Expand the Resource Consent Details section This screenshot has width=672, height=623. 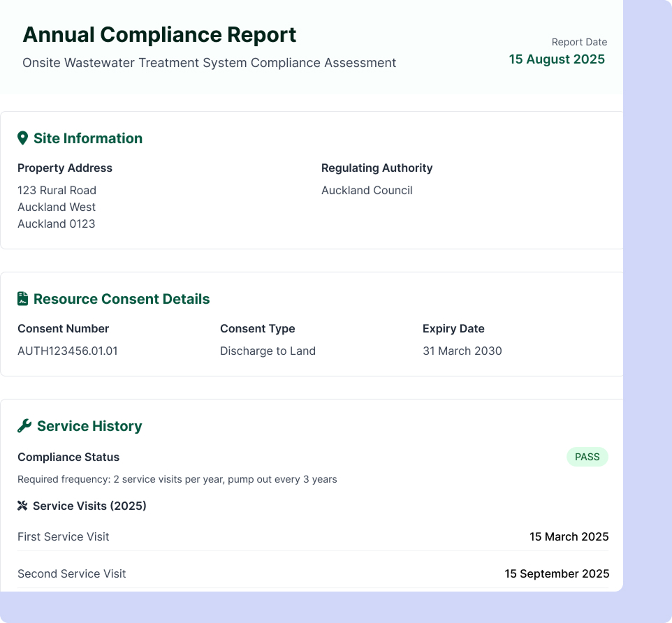[x=121, y=298]
